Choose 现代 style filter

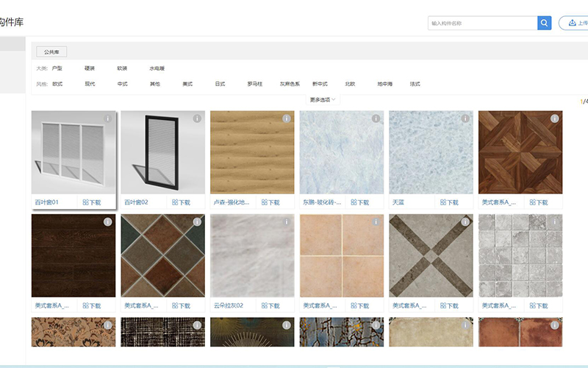[x=90, y=84]
